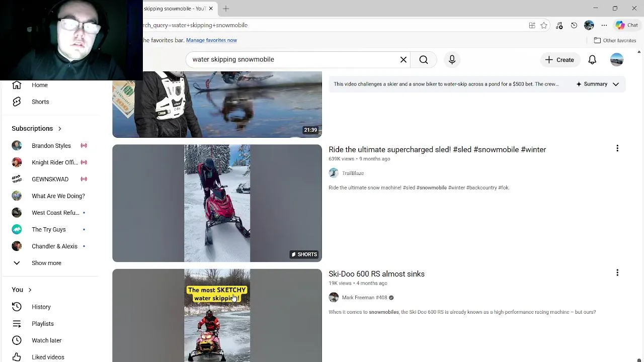This screenshot has width=644, height=362.
Task: Visit the Mark Freeman #408 channel
Action: [364, 298]
